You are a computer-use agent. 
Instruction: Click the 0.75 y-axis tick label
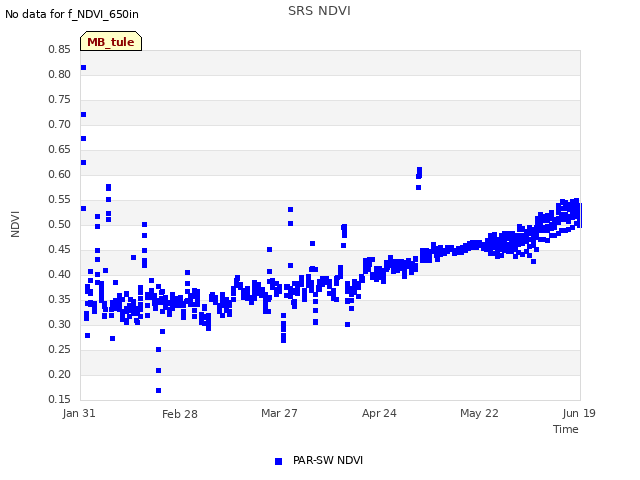click(x=59, y=100)
